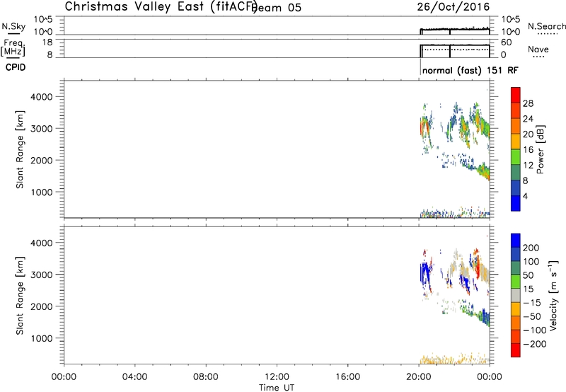The width and height of the screenshot is (566, 392).
Task: Pick the red top segment of Power colorbar
Action: 516,96
